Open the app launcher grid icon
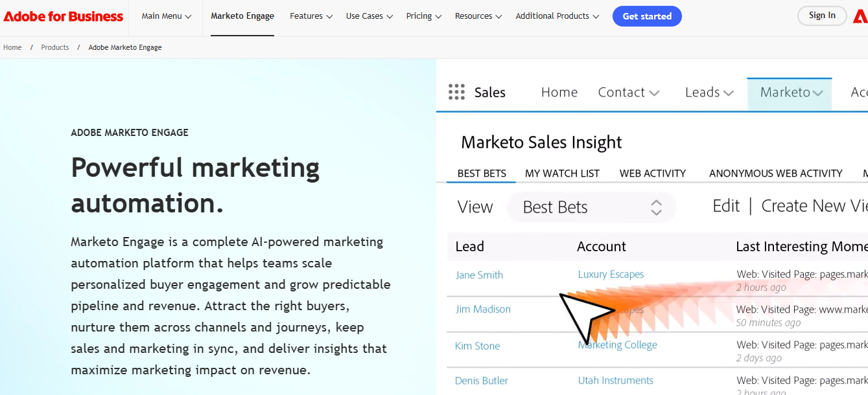 pyautogui.click(x=457, y=92)
